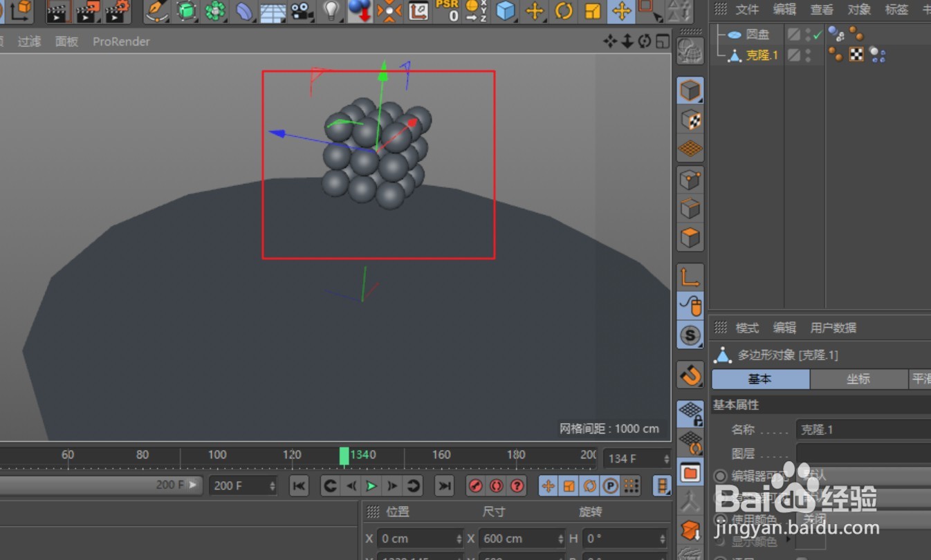Open ProRender viewport menu
Viewport: 931px width, 560px height.
coord(121,41)
